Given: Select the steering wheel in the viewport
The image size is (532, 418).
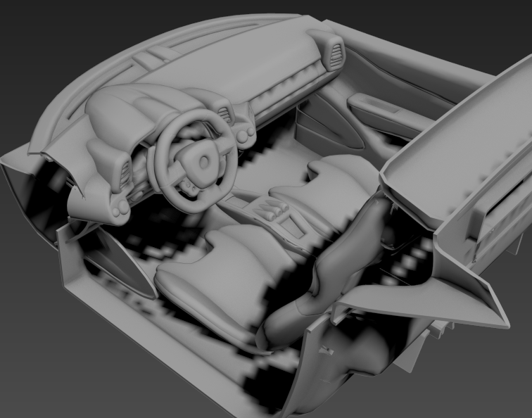Looking at the screenshot, I should tap(195, 161).
